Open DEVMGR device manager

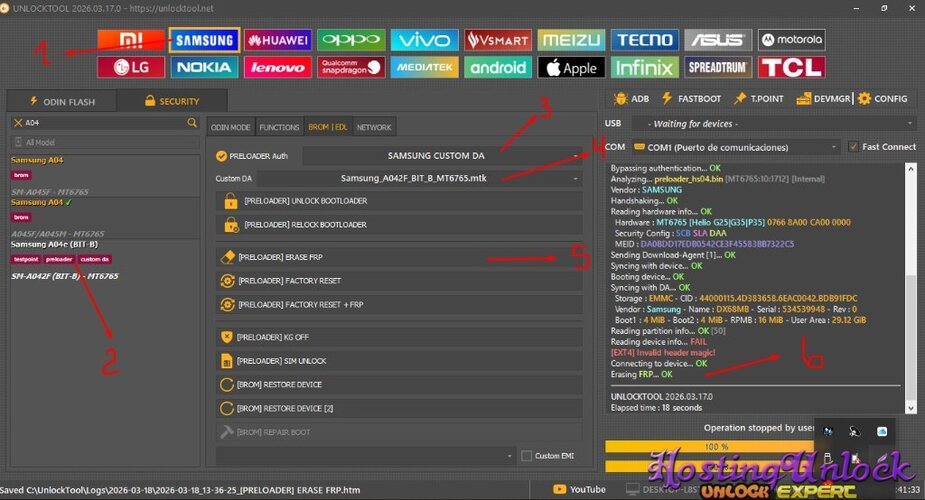click(824, 99)
